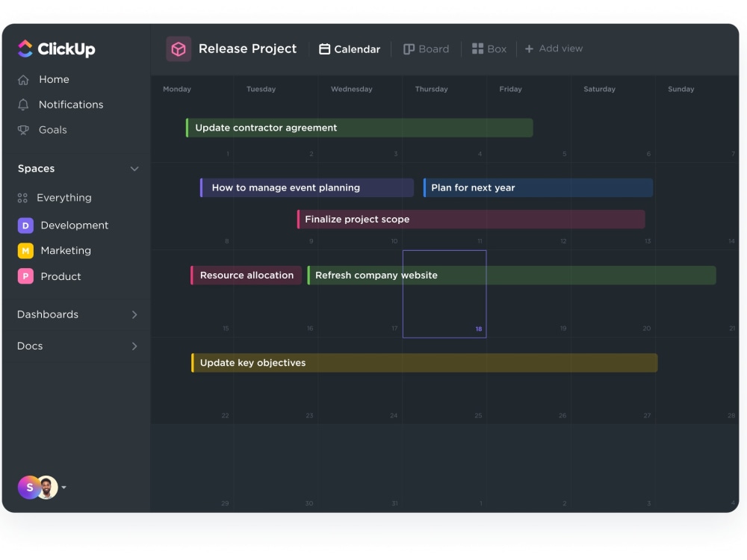Expand the Dashboards section
Image resolution: width=747 pixels, height=560 pixels.
click(135, 314)
